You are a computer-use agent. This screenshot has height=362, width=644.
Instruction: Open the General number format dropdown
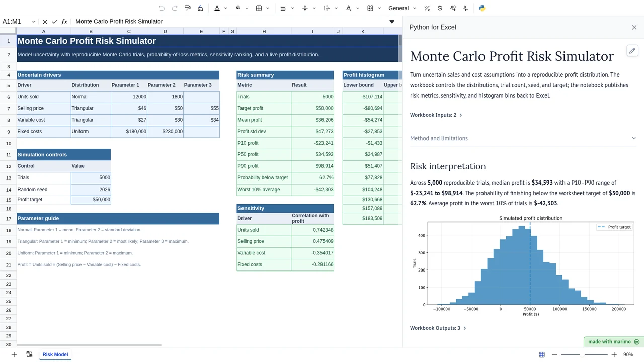402,8
